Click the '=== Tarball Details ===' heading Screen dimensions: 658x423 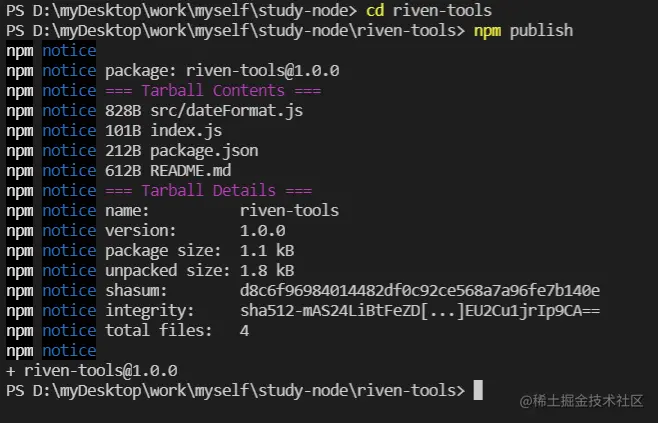[x=209, y=191]
